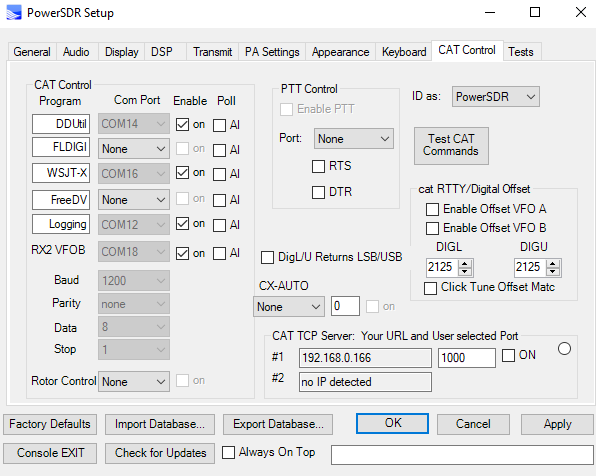This screenshot has height=476, width=596.
Task: Click the CX-AUTO value field showing 0
Action: coord(345,306)
